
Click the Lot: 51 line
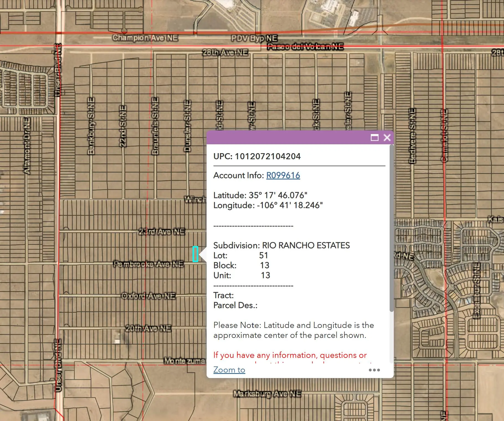click(241, 255)
